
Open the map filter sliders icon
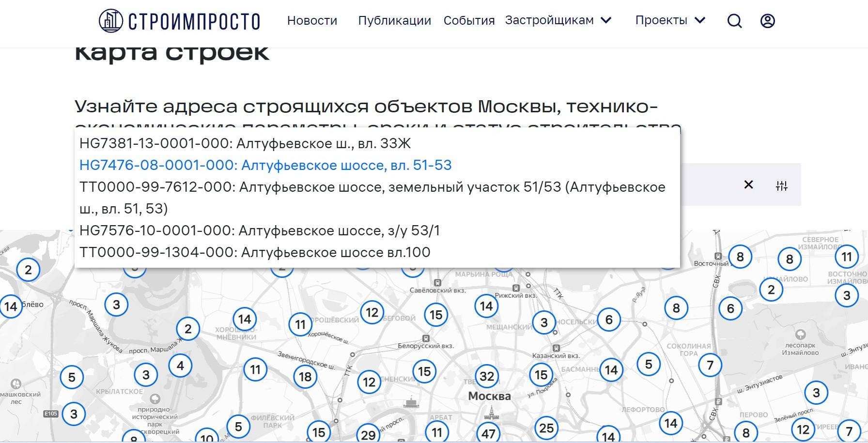click(x=782, y=185)
